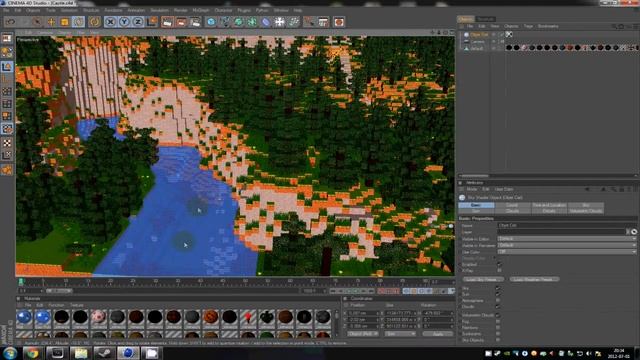The height and width of the screenshot is (360, 640).
Task: Toggle the Sun checkbox
Action: pyautogui.click(x=498, y=294)
